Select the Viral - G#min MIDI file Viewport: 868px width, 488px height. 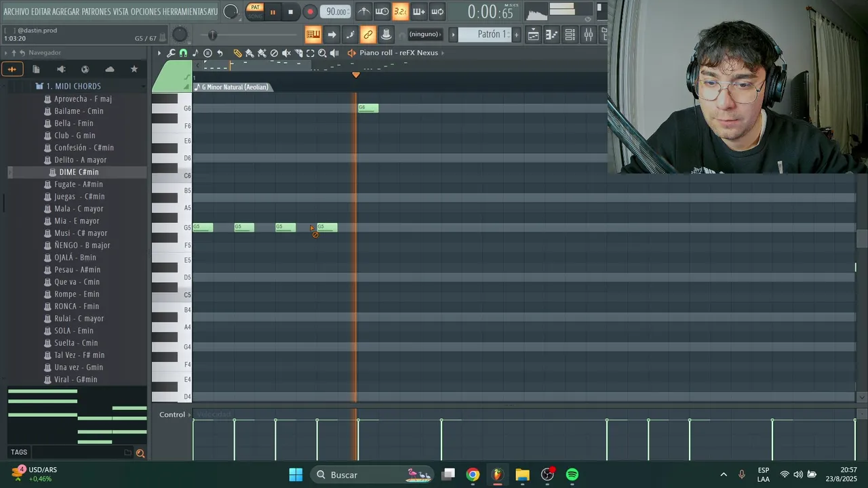(75, 380)
